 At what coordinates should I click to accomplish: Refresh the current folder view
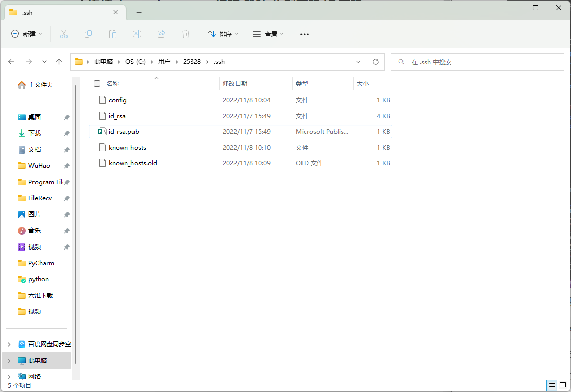click(x=376, y=62)
